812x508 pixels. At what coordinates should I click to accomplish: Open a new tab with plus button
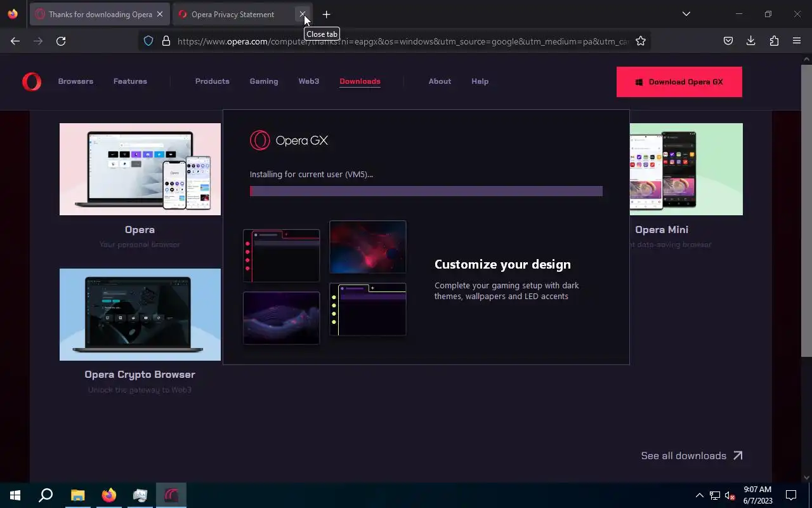coord(326,14)
